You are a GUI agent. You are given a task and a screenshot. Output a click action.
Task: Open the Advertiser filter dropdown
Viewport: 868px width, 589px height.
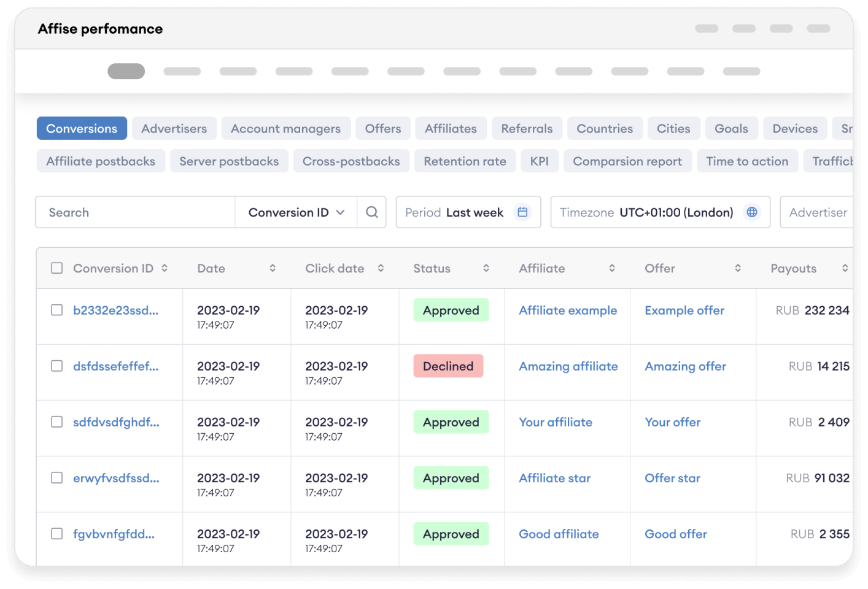tap(818, 212)
